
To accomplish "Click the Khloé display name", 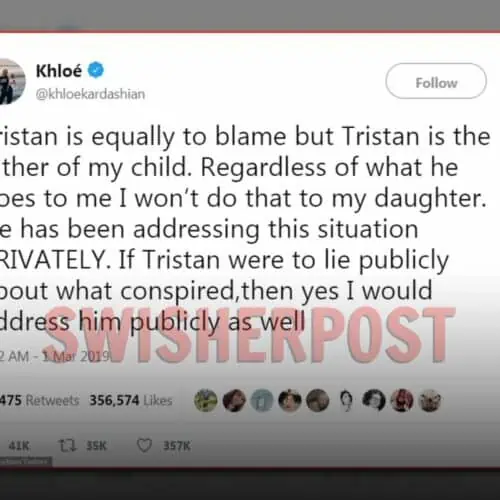I will point(59,71).
